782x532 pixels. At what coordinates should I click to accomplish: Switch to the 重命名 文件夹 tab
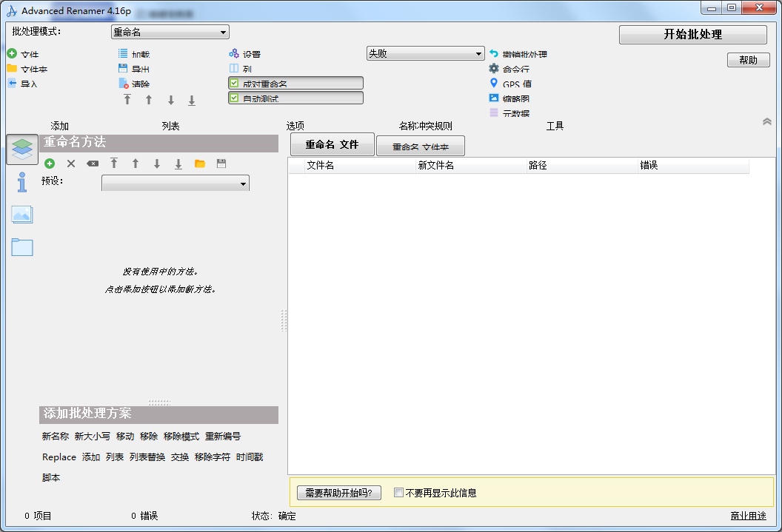[421, 147]
